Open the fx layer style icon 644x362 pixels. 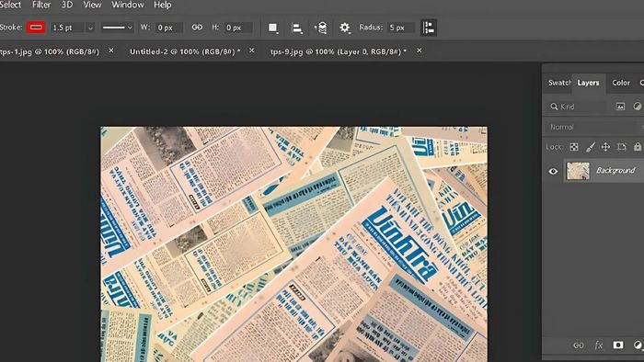[598, 345]
